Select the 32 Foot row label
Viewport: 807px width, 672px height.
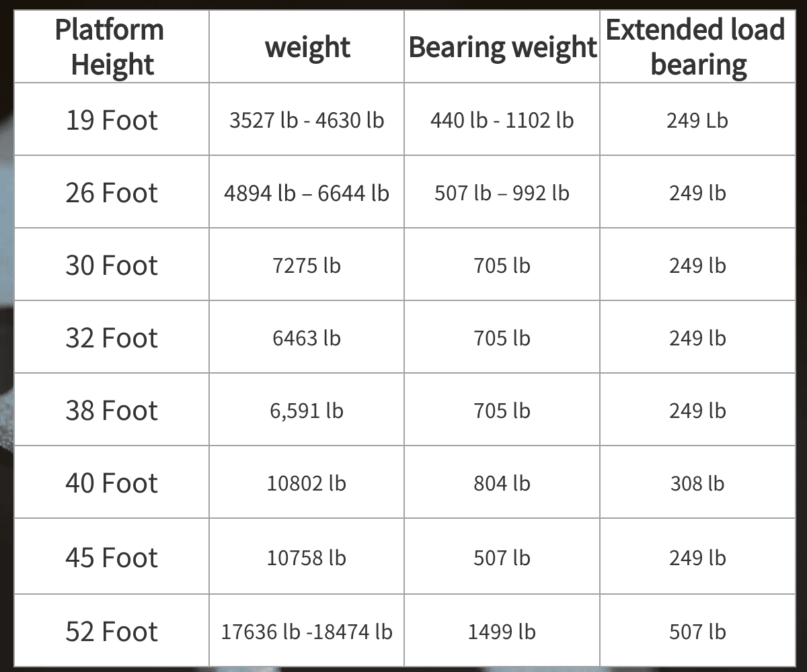[x=112, y=338]
